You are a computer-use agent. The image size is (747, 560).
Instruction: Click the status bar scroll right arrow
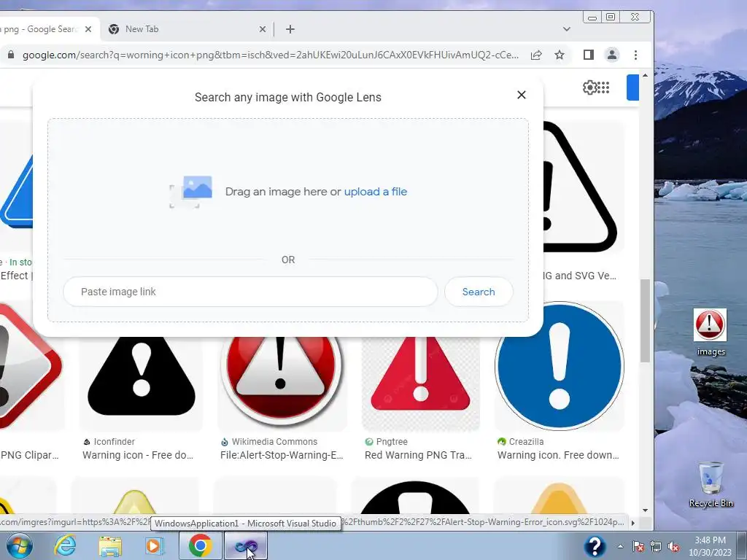pos(632,522)
